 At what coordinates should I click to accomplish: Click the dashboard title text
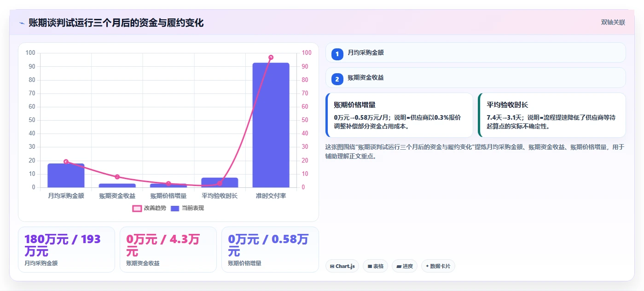(116, 23)
